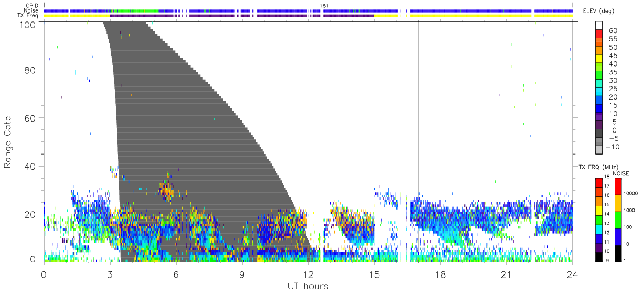The image size is (644, 297).
Task: Click the '14' label on TX FRQ scale
Action: pyautogui.click(x=608, y=214)
